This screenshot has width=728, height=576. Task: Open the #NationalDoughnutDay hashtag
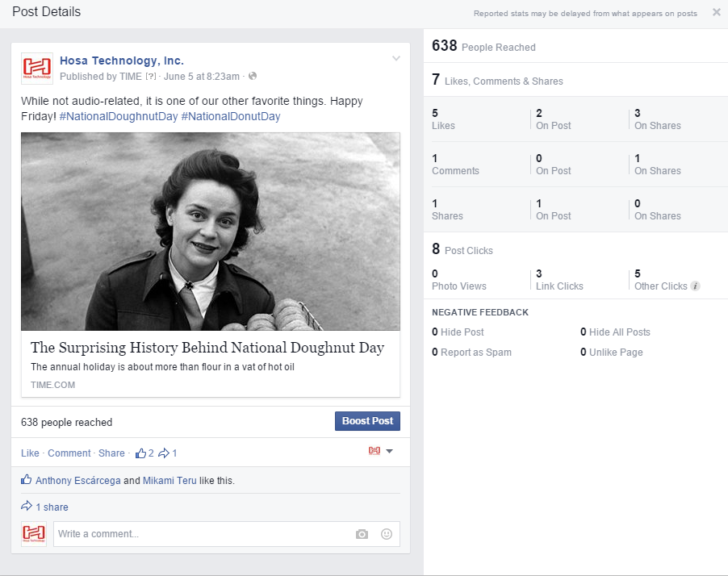coord(118,116)
